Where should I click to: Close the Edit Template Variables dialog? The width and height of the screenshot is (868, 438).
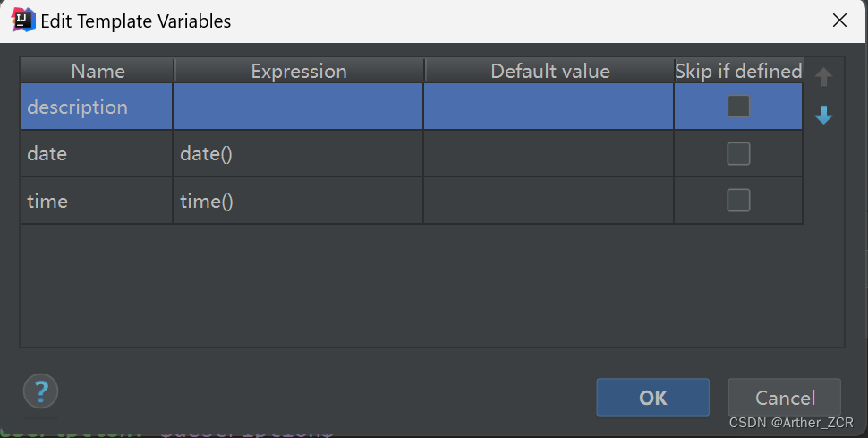click(x=839, y=21)
